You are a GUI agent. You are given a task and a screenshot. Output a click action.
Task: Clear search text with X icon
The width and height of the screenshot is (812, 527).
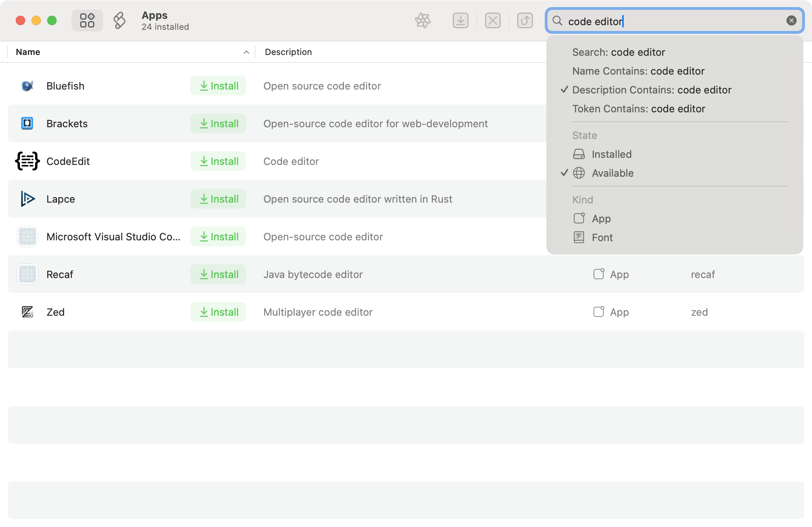791,21
